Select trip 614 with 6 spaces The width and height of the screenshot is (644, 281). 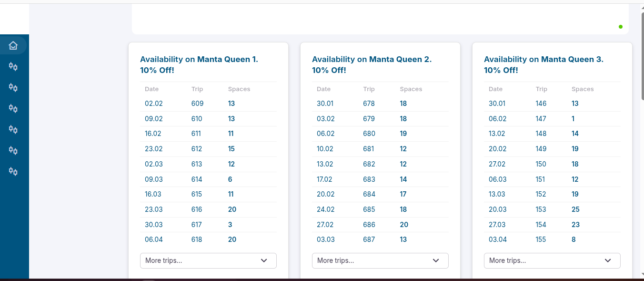(197, 179)
